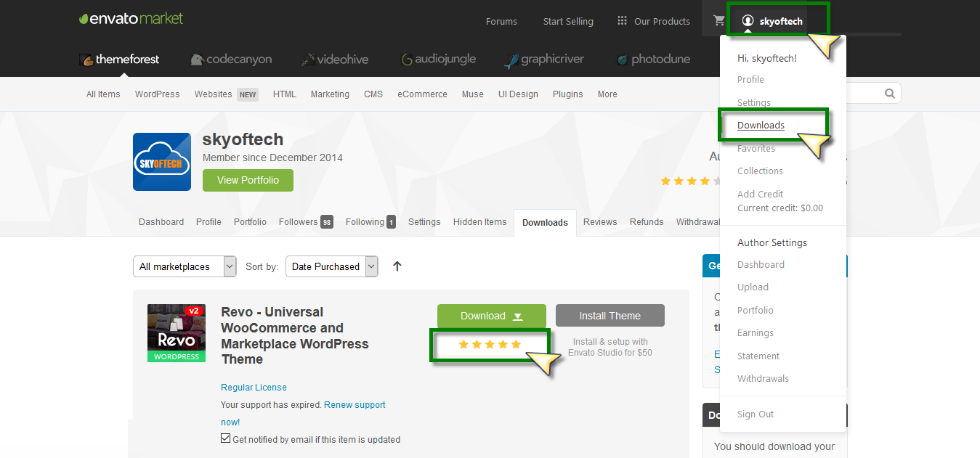Select Downloads in the account dropdown menu
This screenshot has height=458, width=980.
(761, 126)
